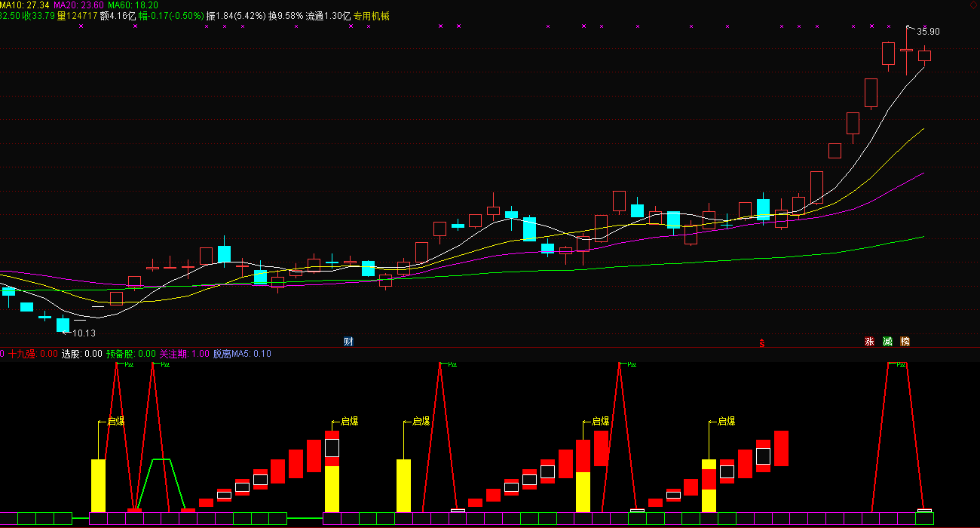980x528 pixels.
Task: Click the 财 financial info marker icon
Action: 348,342
